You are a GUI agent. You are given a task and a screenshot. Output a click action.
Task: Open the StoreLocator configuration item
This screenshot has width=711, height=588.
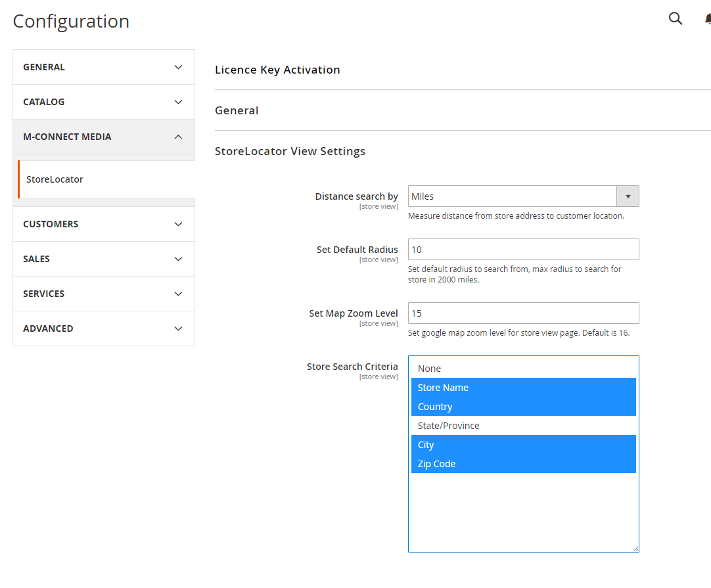tap(55, 179)
